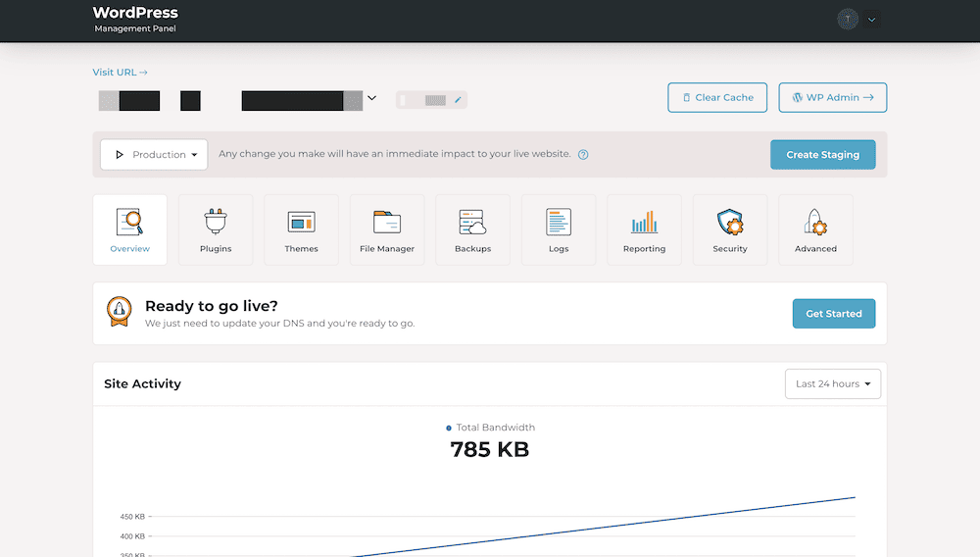Open the Reporting bar chart icon
Screen dimensions: 980x557
[644, 223]
